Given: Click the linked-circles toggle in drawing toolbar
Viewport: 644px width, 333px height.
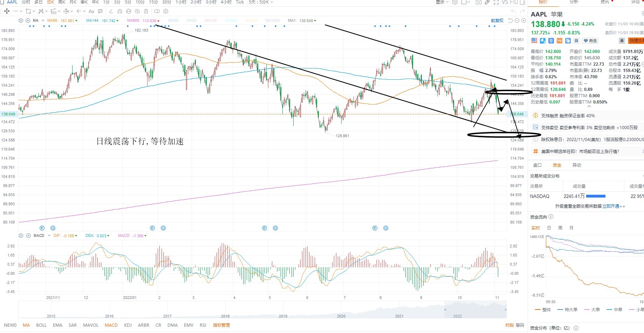Looking at the screenshot, I should (157, 11).
